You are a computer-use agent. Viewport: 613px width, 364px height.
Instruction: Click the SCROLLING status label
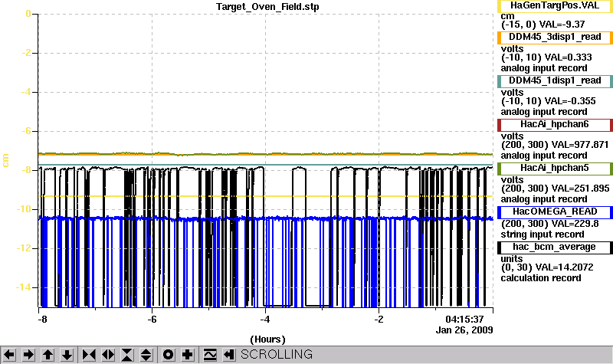(277, 354)
